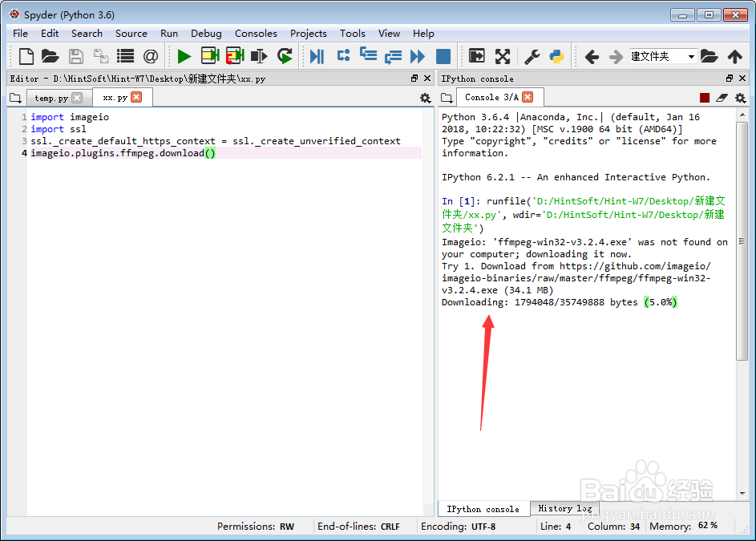Close the Editor pane
Screen dimensions: 756x541
(427, 78)
